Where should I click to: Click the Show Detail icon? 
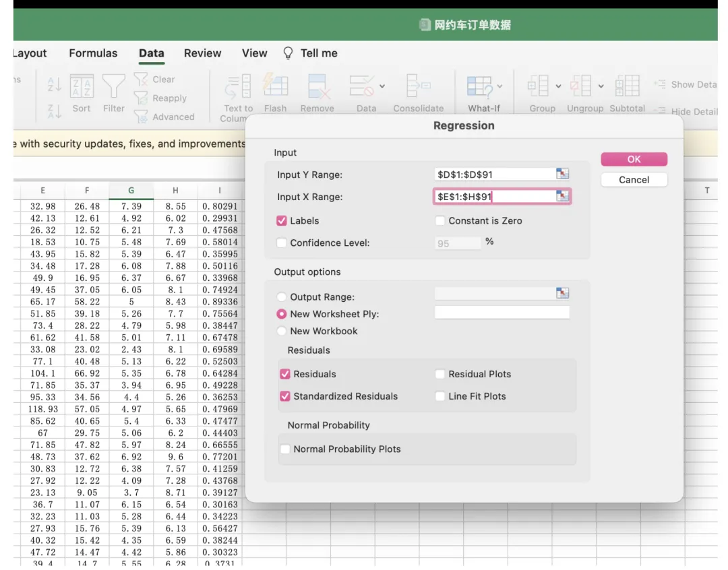point(660,84)
